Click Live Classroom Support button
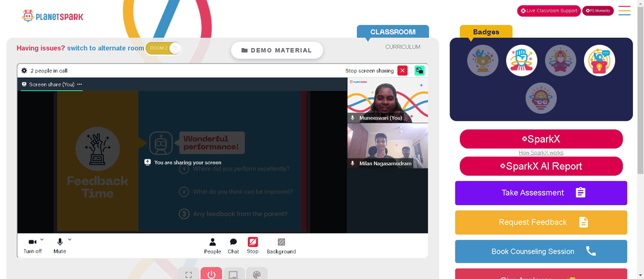This screenshot has width=644, height=279. pyautogui.click(x=549, y=11)
